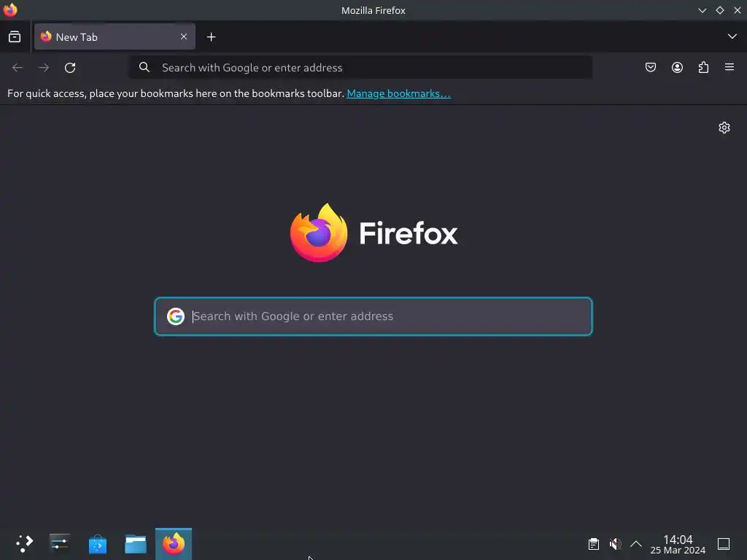Minimize the Firefox window

pyautogui.click(x=703, y=10)
